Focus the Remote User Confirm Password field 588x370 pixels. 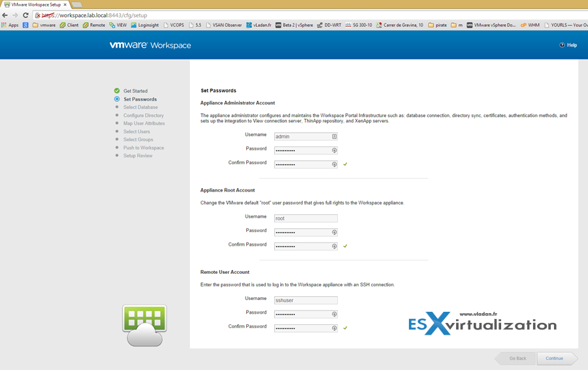point(306,328)
